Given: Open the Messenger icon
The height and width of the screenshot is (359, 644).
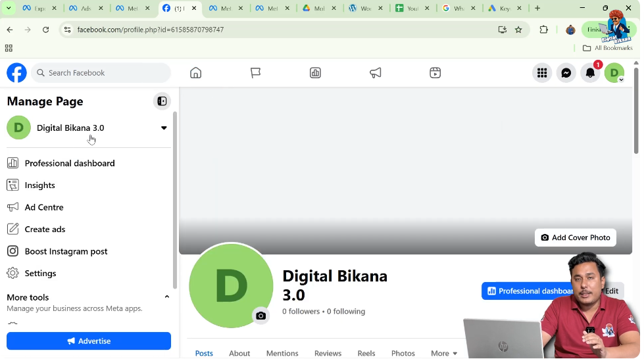Looking at the screenshot, I should click(566, 73).
